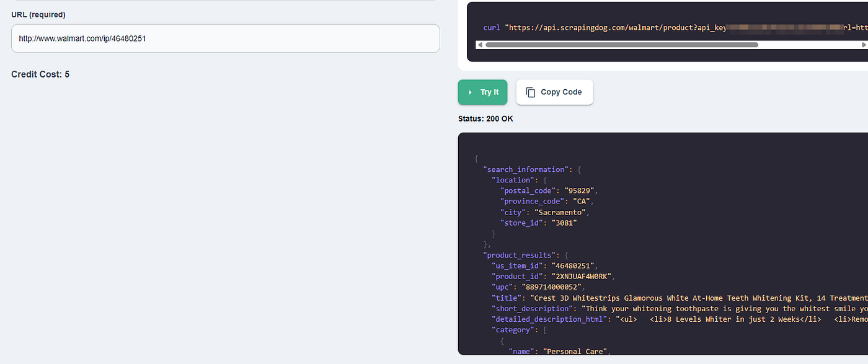Click the left scroll arrow under curl command

point(479,45)
